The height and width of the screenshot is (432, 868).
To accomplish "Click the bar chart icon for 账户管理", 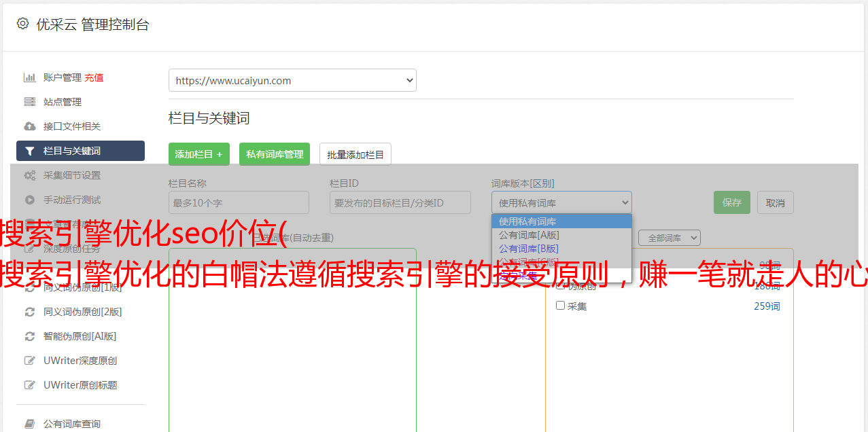I will pyautogui.click(x=30, y=77).
